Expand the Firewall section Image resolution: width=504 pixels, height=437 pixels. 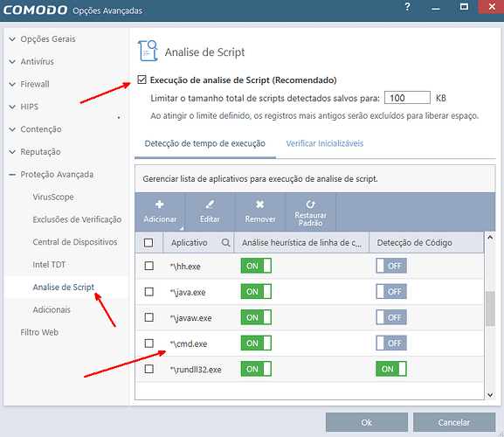pyautogui.click(x=12, y=84)
